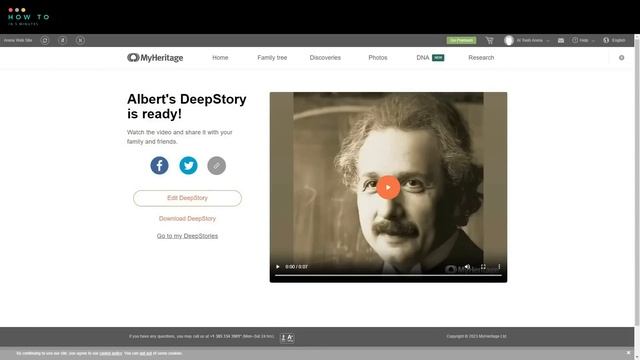
Task: Start playback with the small play control
Action: [278, 267]
